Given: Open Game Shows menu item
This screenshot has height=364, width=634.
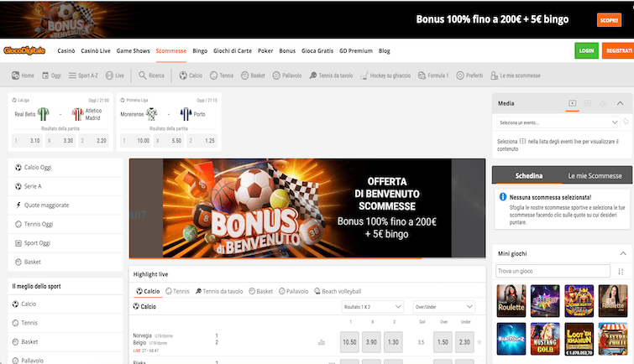Looking at the screenshot, I should coord(133,51).
